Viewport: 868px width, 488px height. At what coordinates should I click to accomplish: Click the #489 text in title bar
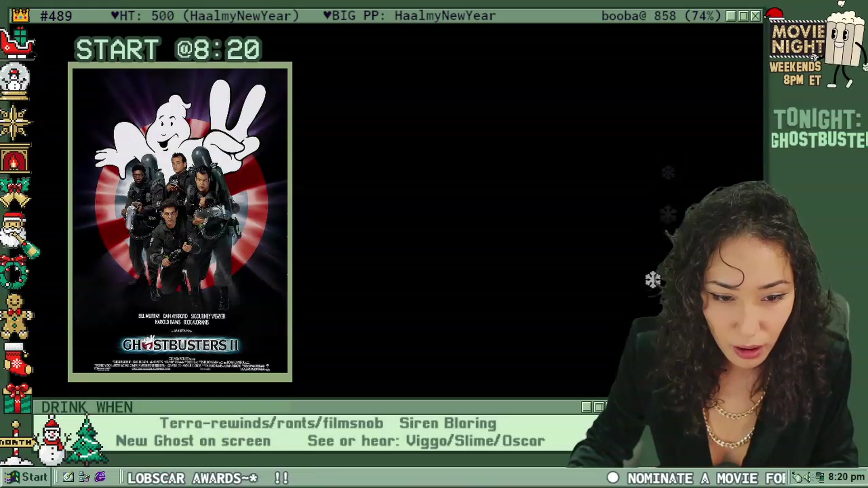click(56, 16)
